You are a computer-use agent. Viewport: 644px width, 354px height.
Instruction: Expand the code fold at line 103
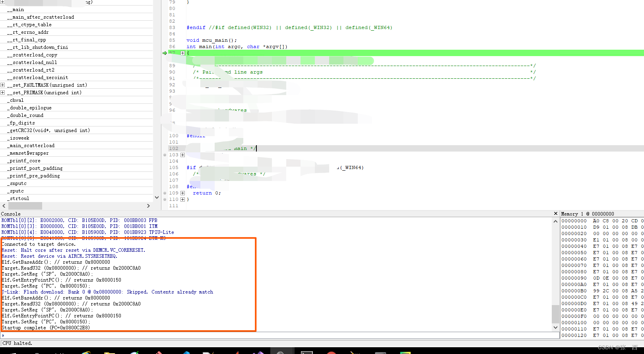pos(182,155)
